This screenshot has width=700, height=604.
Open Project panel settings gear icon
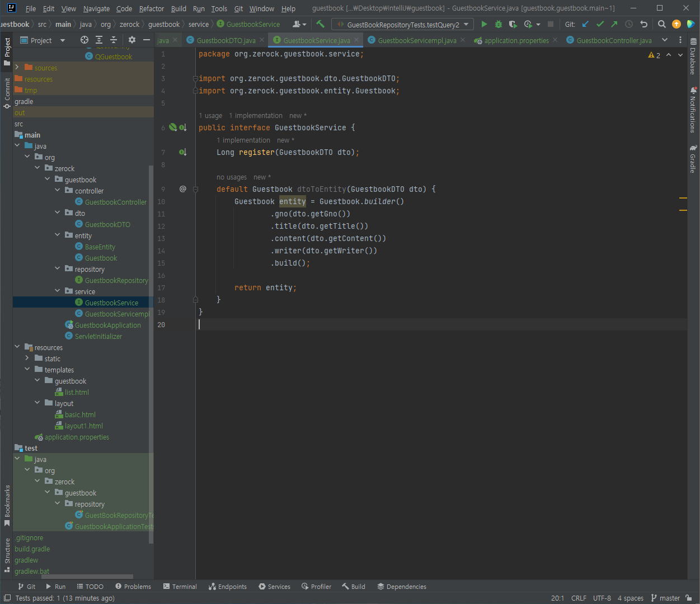coord(132,40)
